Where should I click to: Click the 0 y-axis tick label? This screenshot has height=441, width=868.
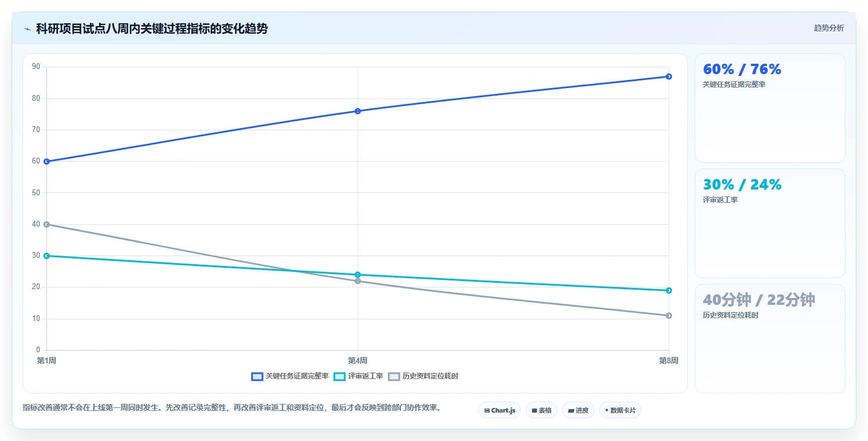38,350
